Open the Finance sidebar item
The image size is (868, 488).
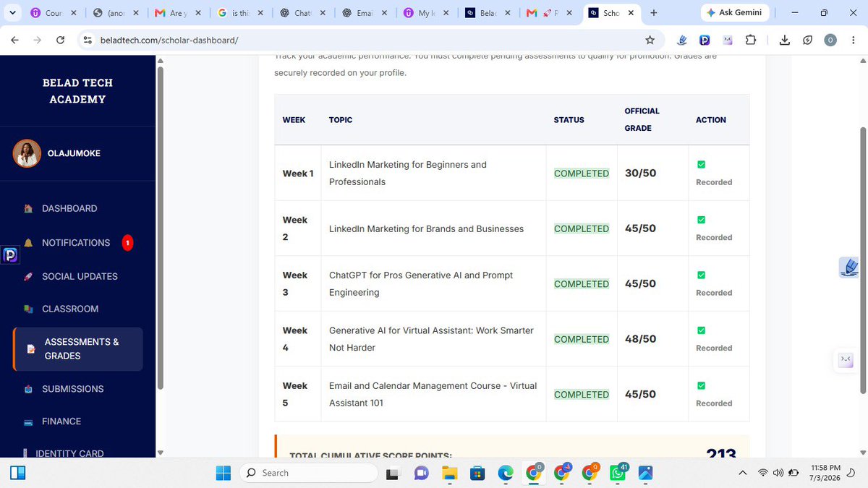61,421
